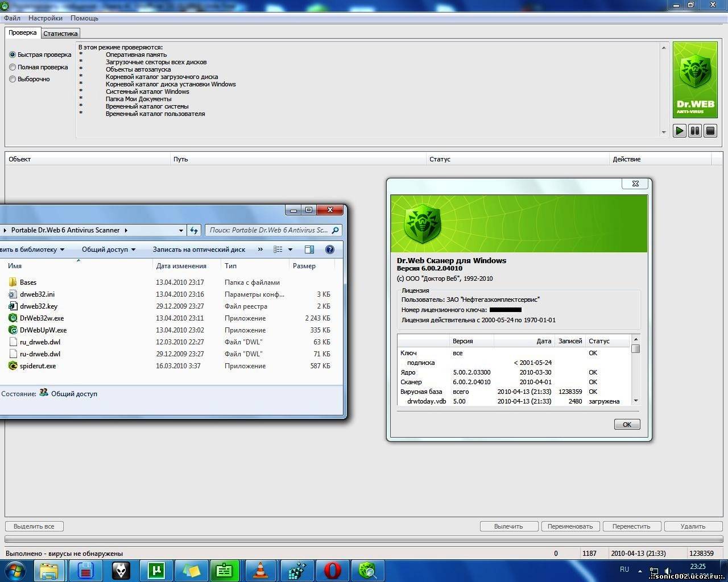Screen dimensions: 728x582
Task: Select the drwtoday.vdb row in version list
Action: 514,401
